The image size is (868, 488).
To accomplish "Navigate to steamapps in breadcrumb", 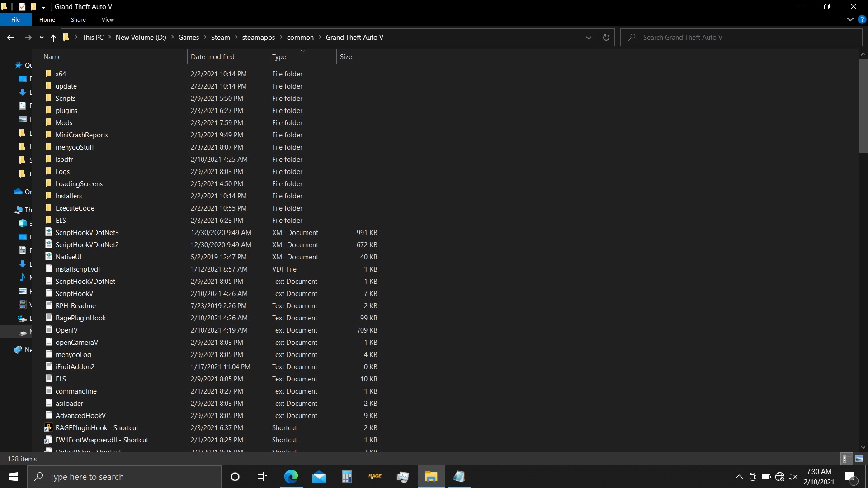I will (x=258, y=38).
